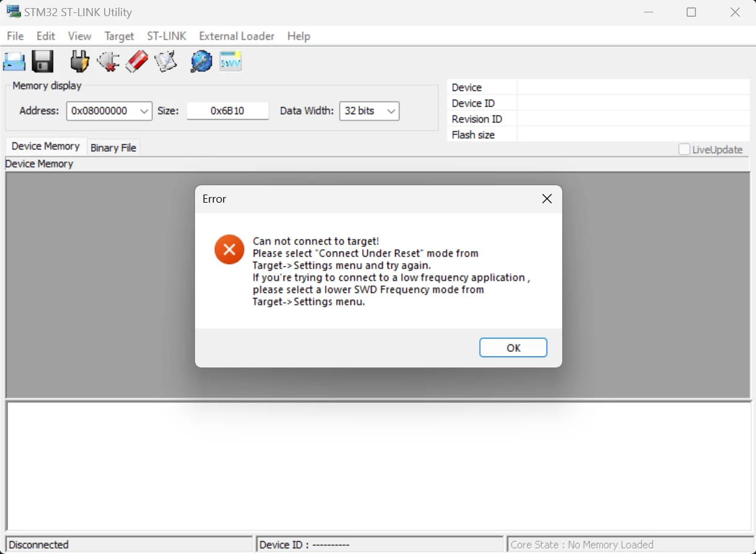Click the SWV viewer toolbar icon
This screenshot has width=756, height=554.
(x=230, y=61)
